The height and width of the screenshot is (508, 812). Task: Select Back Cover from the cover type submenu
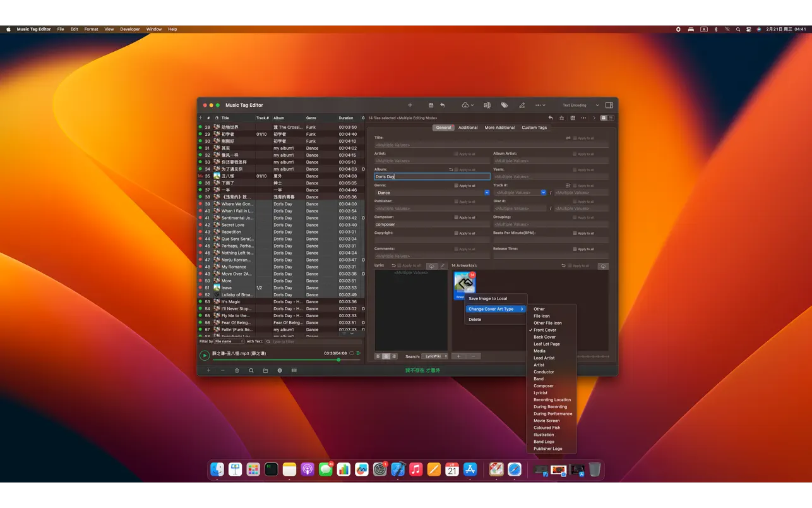point(544,337)
